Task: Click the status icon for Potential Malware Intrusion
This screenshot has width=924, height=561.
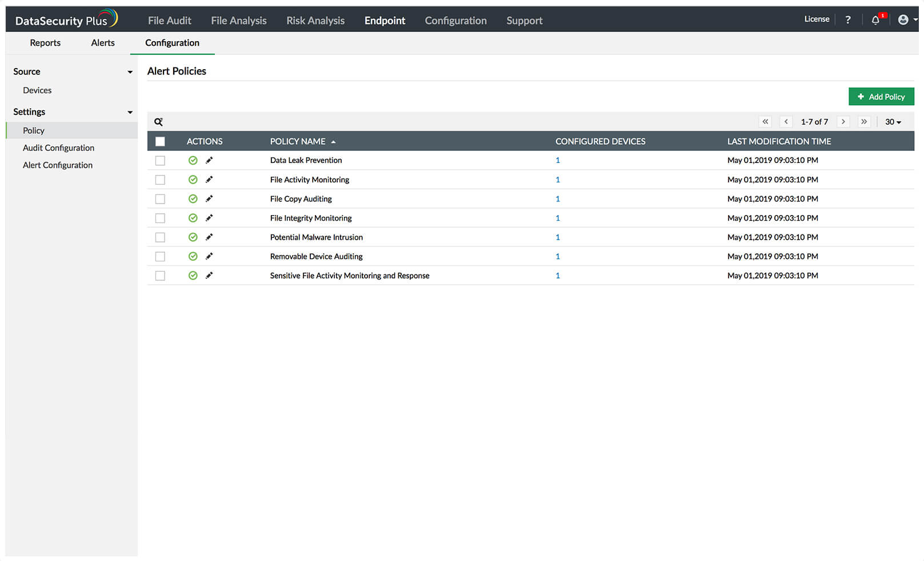Action: [x=193, y=237]
